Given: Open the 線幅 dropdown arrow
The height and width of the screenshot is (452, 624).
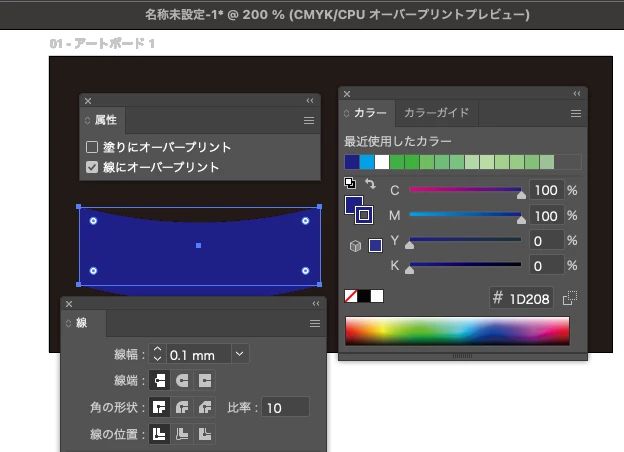Looking at the screenshot, I should (x=240, y=354).
